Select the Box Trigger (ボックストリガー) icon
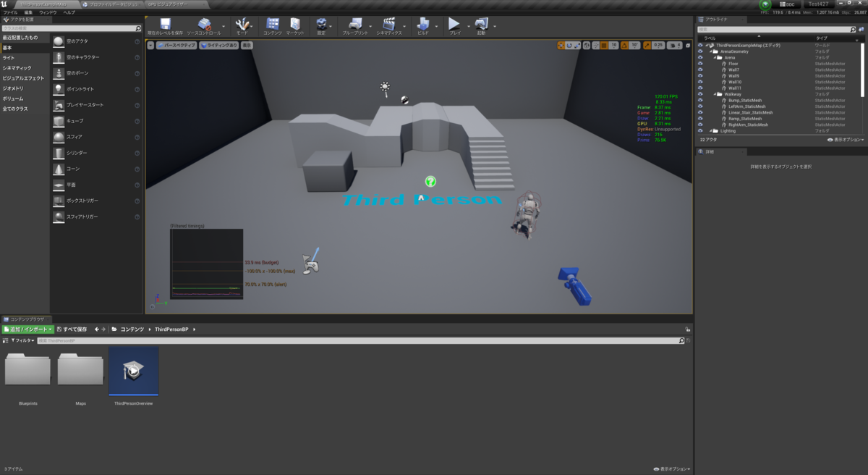Screen dimensions: 868x475 tap(59, 201)
